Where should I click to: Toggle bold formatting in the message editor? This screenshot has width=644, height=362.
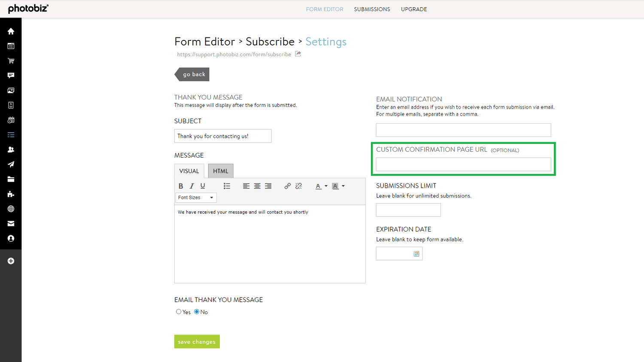(x=181, y=186)
